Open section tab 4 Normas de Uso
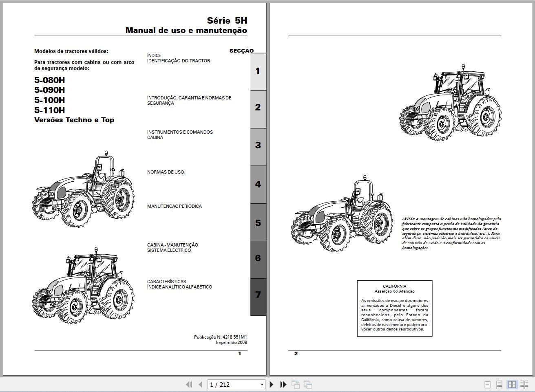Screen dimensions: 535x392 coord(258,184)
